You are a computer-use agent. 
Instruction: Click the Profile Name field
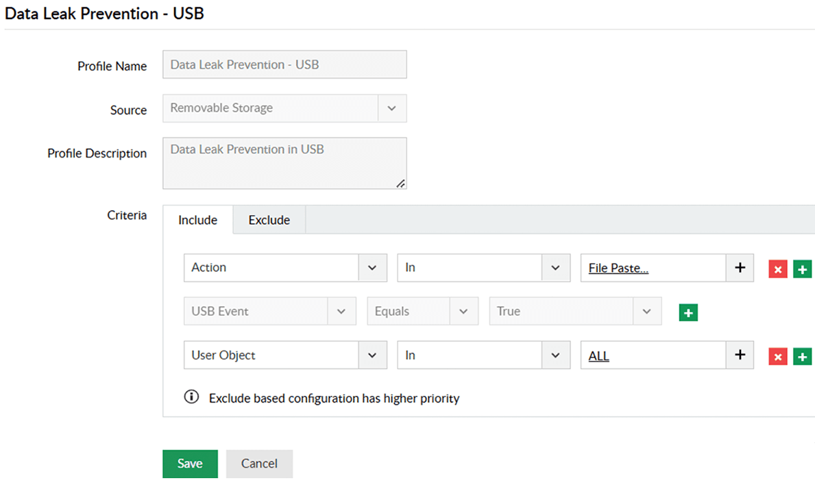pyautogui.click(x=284, y=64)
